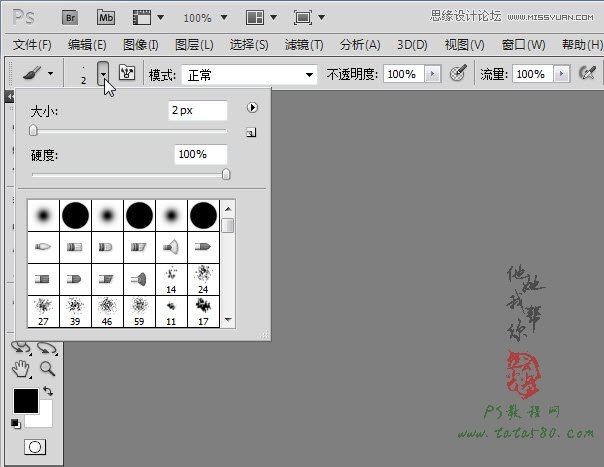This screenshot has height=467, width=604.
Task: Open the 不透明度 opacity slider arrow
Action: (x=432, y=74)
